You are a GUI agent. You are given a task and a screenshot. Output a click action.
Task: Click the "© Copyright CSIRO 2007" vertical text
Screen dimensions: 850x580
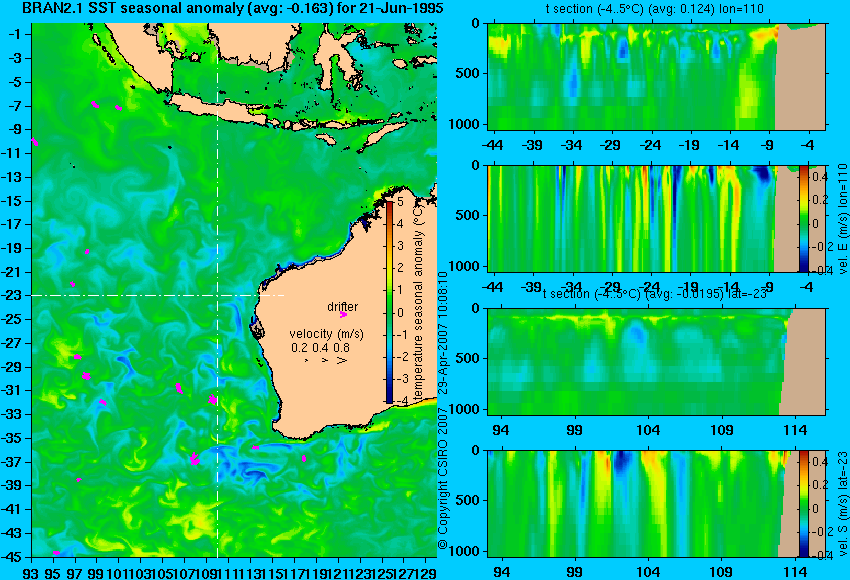[443, 478]
